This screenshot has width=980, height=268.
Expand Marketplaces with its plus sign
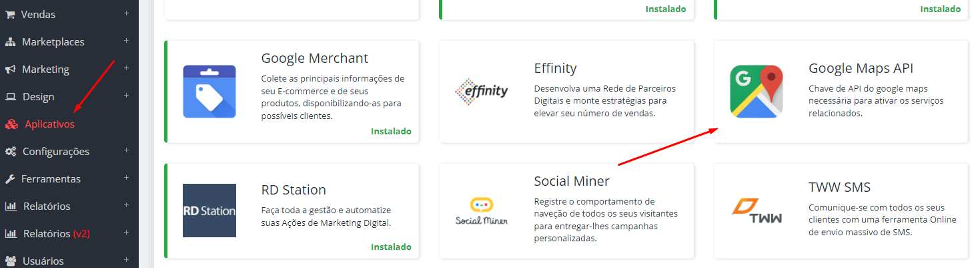point(126,41)
